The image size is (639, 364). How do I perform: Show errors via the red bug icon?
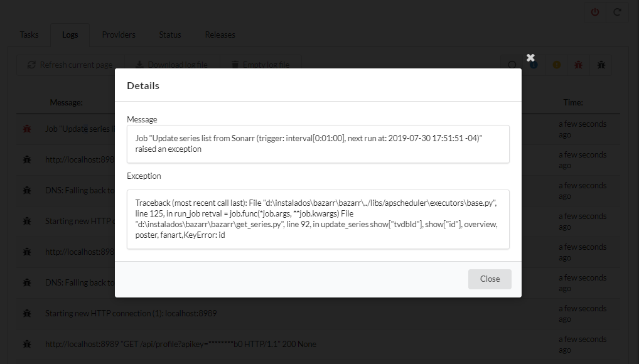click(578, 65)
